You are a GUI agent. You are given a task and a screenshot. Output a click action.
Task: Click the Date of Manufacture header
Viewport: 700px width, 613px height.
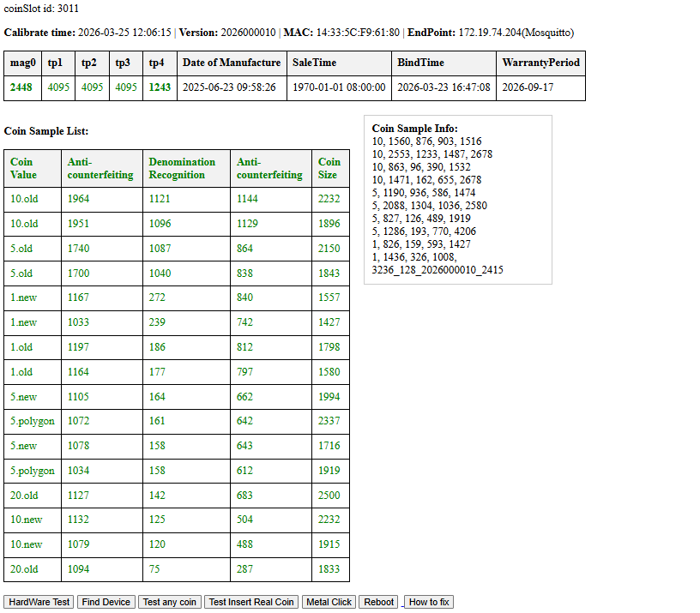point(232,63)
